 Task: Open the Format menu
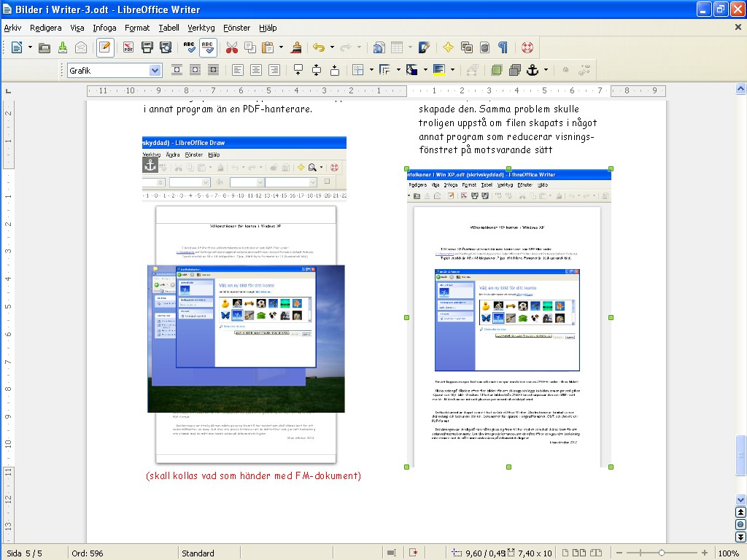[137, 28]
